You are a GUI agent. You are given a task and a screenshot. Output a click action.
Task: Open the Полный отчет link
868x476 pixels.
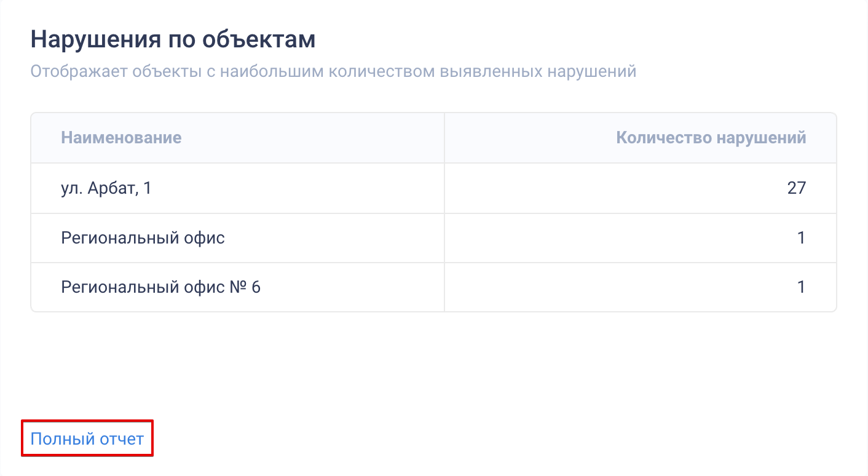(x=87, y=438)
